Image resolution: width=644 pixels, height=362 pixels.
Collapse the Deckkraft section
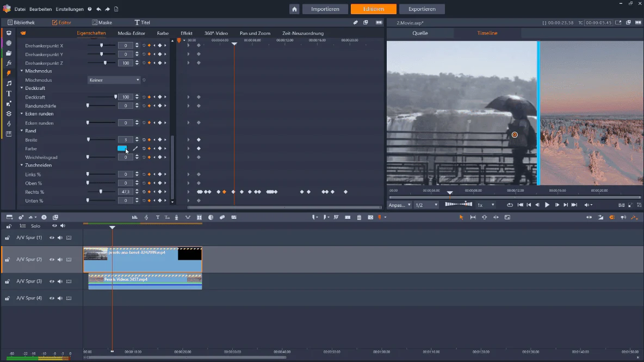(x=22, y=88)
